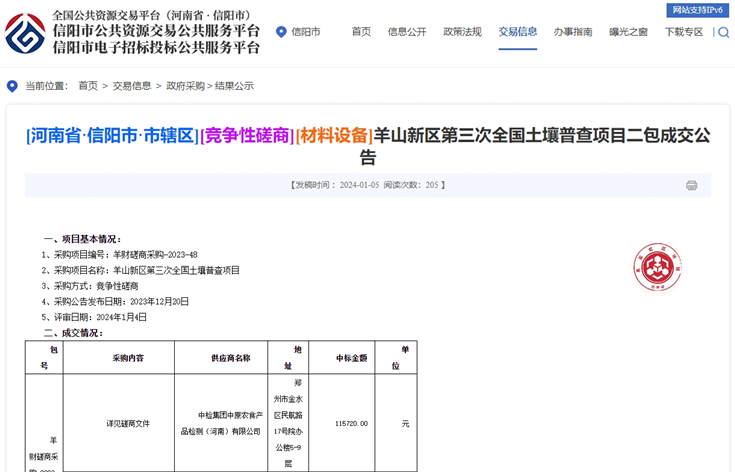Click the 采购项目名称 line
Screen dimensions: 735x472
coord(140,270)
